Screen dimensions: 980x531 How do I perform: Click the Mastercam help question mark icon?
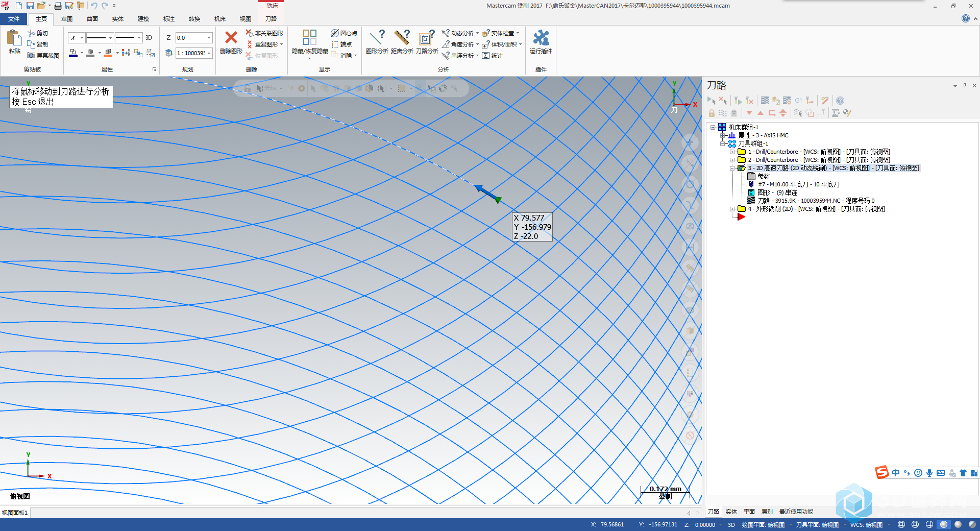click(x=965, y=18)
